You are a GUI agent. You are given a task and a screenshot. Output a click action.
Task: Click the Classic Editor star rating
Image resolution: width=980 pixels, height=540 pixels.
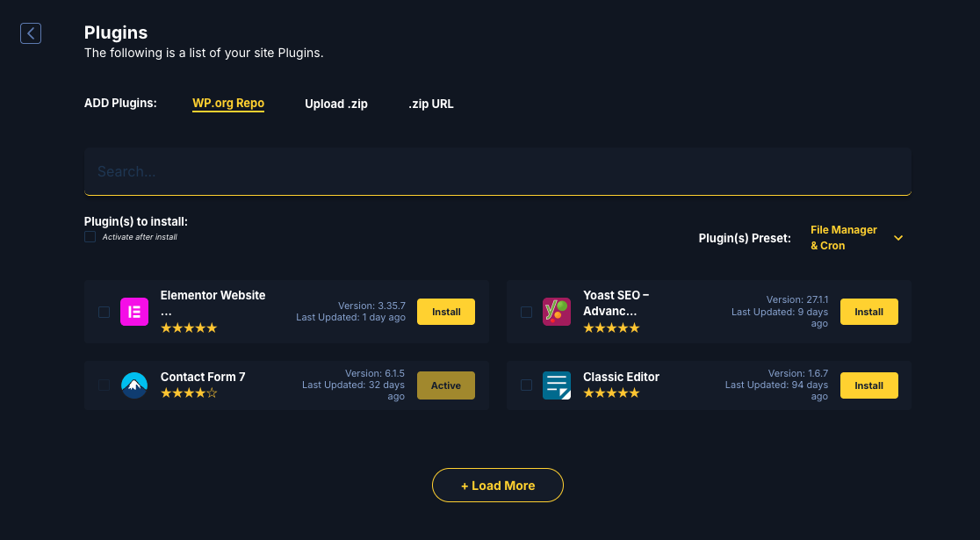pos(611,393)
